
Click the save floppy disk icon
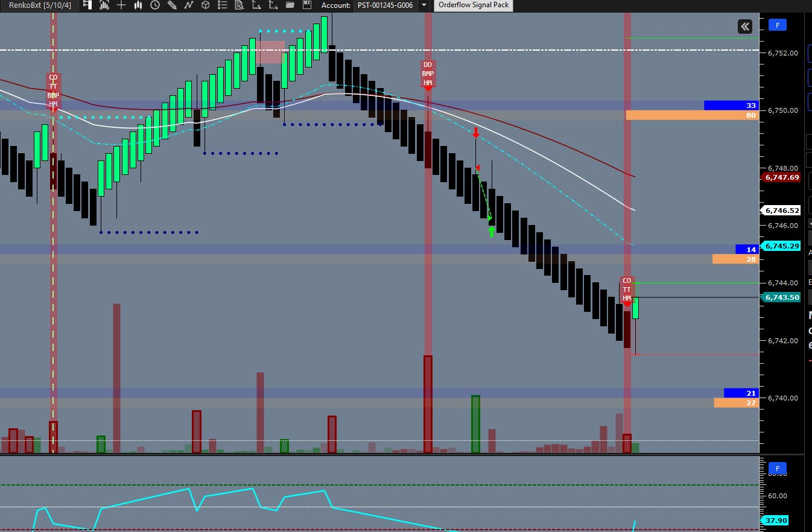(306, 5)
